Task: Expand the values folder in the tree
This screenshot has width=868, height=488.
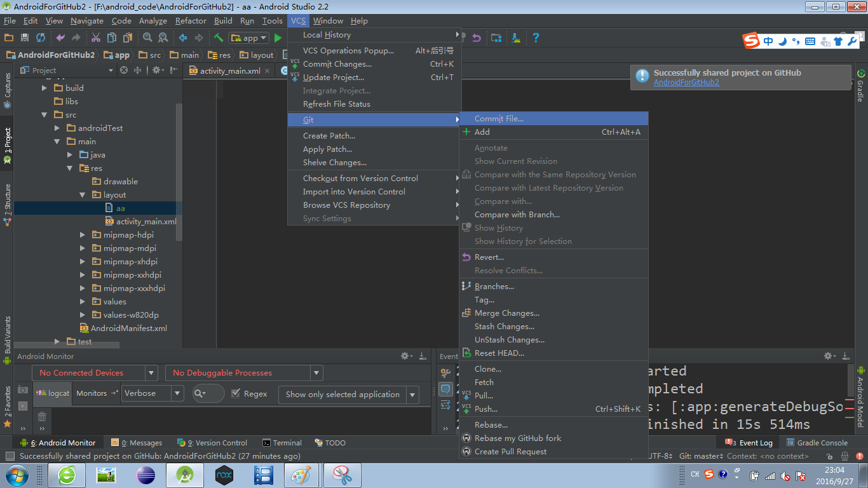Action: (x=83, y=302)
